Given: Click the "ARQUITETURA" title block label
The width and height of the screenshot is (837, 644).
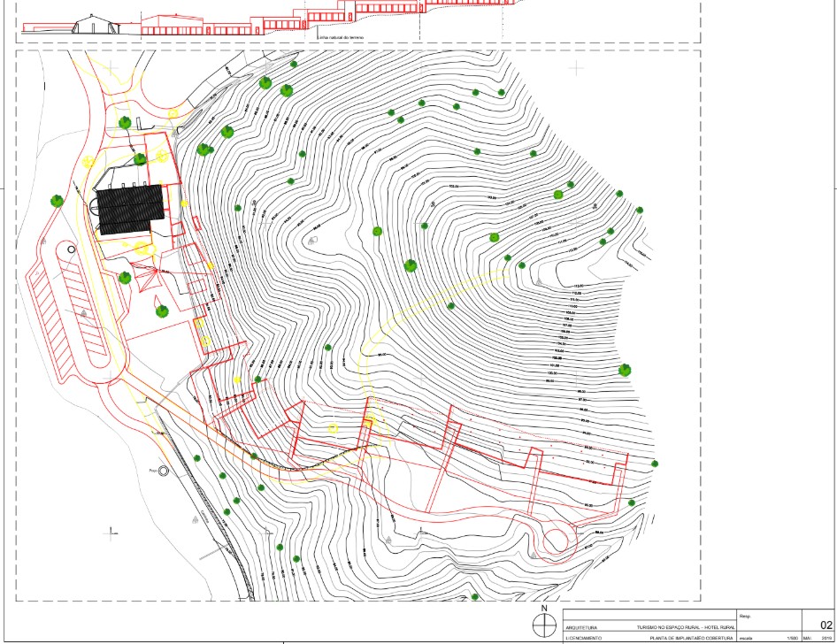Looking at the screenshot, I should pyautogui.click(x=581, y=628).
